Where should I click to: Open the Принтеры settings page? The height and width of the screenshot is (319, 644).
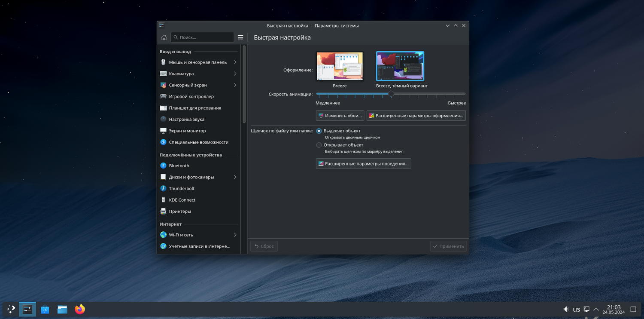[198, 211]
